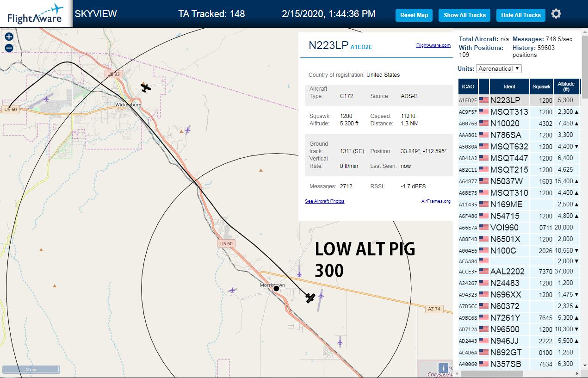This screenshot has width=588, height=378.
Task: Select aircraft row N169ME
Action: click(x=519, y=204)
